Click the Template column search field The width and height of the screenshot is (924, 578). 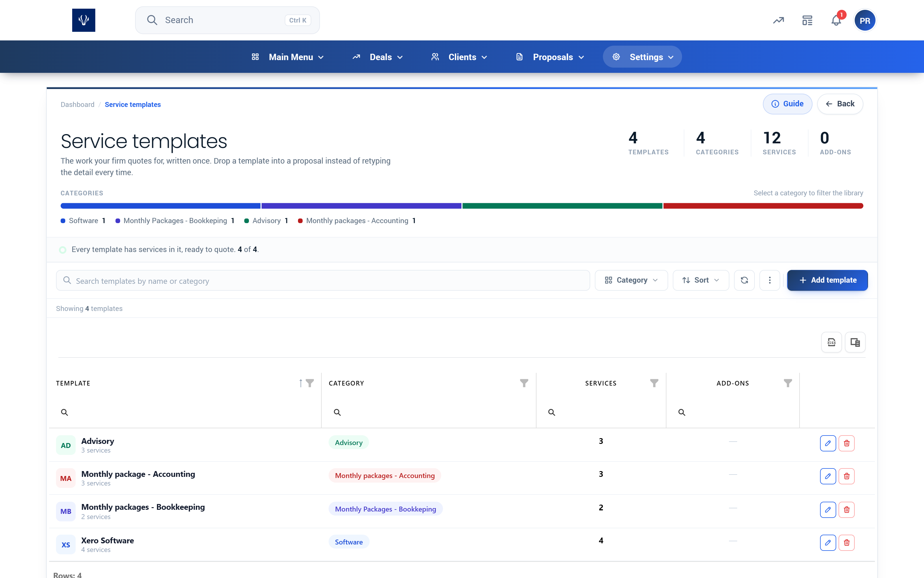tap(185, 412)
